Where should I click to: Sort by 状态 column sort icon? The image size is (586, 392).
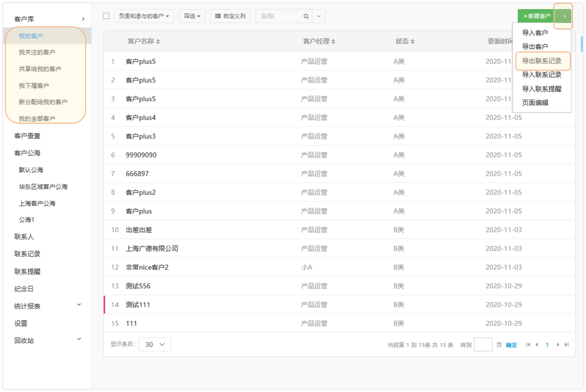(x=412, y=42)
